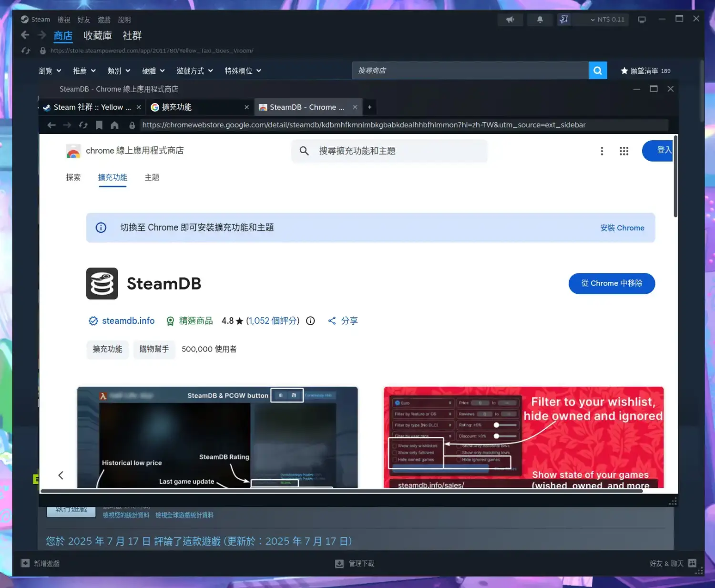Open the NT$ wallet account dropdown

tap(607, 20)
